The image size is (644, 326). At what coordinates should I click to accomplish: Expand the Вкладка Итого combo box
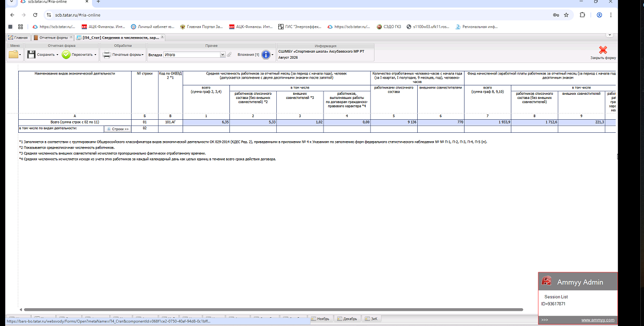[195, 54]
